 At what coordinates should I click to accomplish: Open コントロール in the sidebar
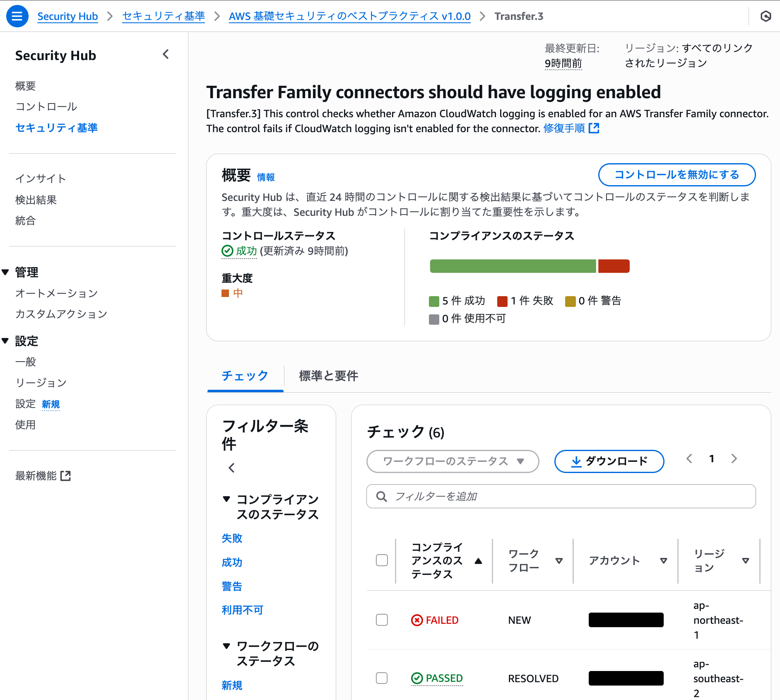[46, 107]
